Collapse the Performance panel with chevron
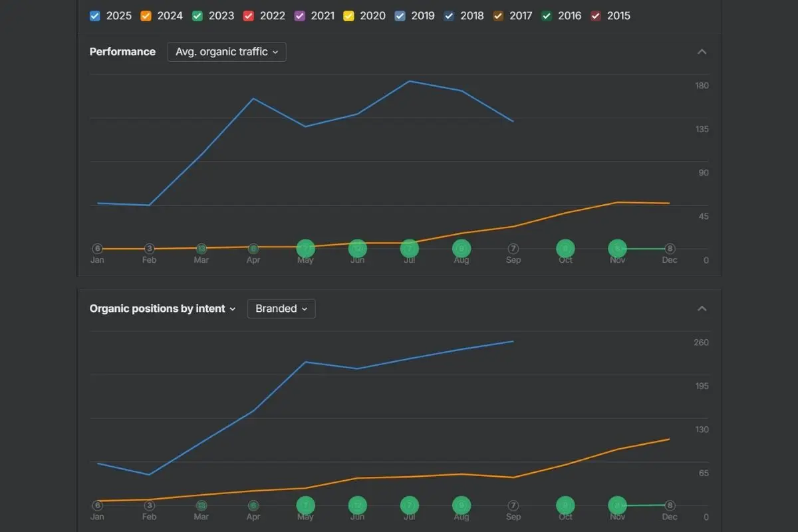The width and height of the screenshot is (798, 532). point(702,52)
